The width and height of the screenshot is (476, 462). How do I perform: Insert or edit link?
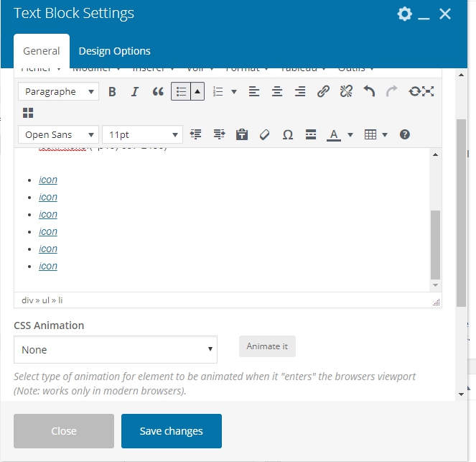tap(323, 91)
